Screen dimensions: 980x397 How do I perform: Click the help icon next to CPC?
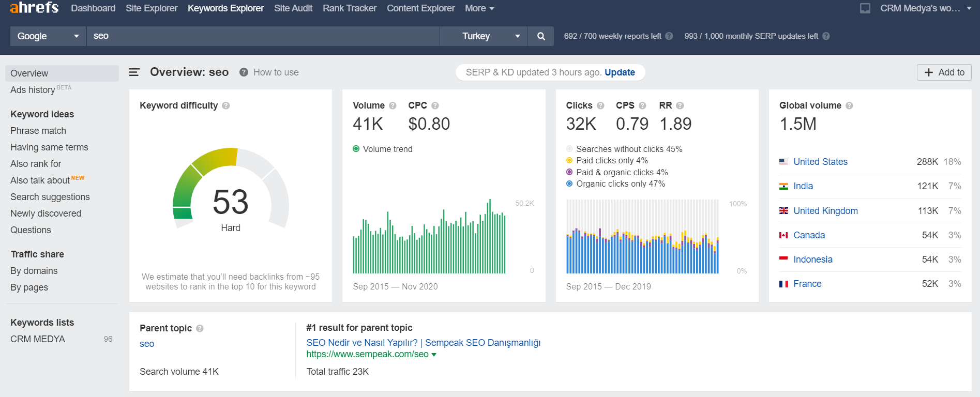(x=435, y=105)
